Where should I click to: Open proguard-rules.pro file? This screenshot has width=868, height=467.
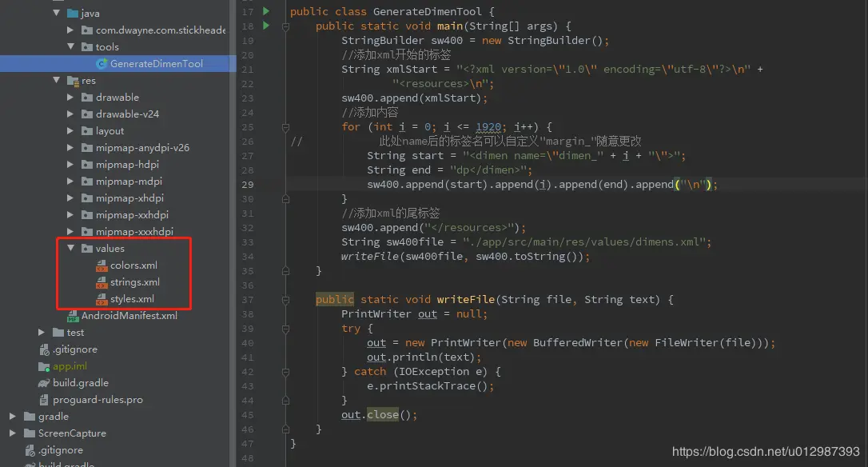(x=98, y=399)
